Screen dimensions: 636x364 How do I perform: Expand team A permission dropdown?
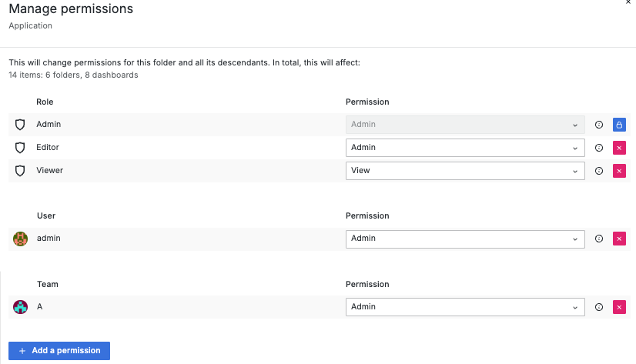coord(464,307)
